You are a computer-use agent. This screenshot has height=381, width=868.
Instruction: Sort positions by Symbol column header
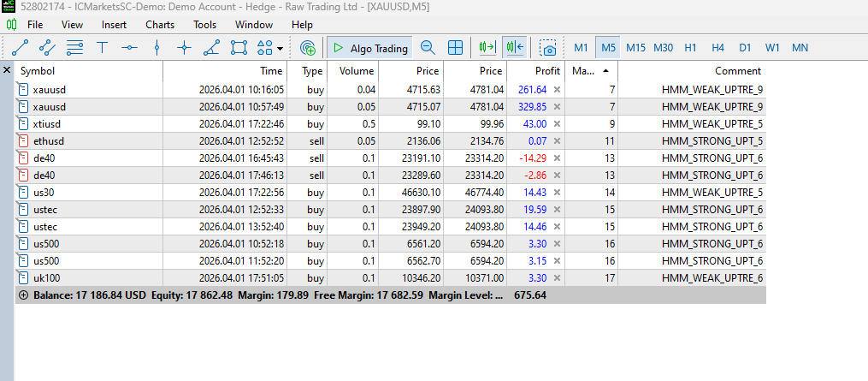click(89, 71)
